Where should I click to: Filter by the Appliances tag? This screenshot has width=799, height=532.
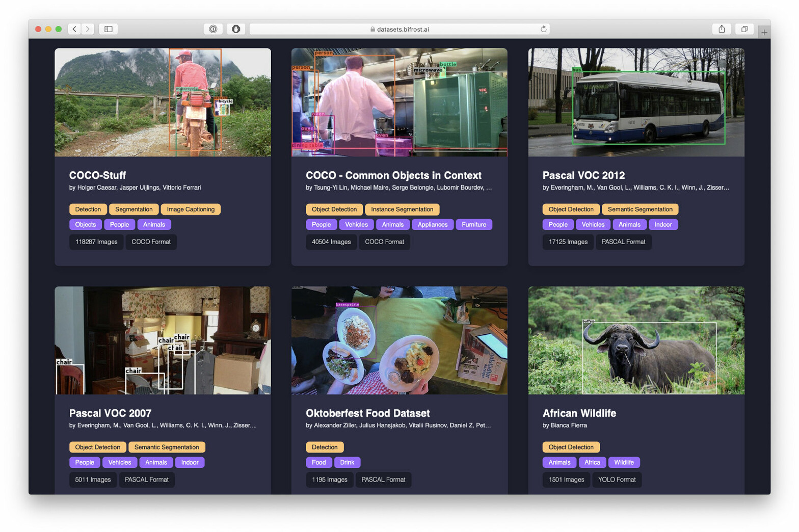(x=433, y=225)
